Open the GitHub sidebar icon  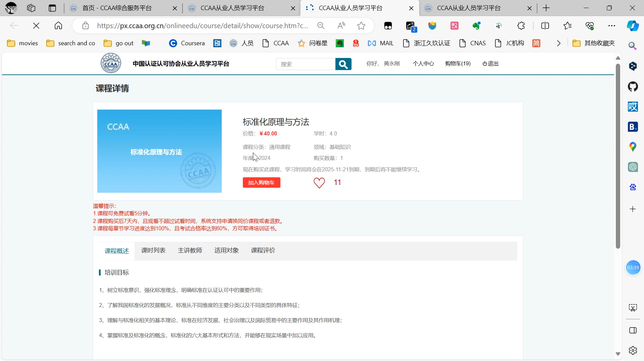click(x=633, y=86)
